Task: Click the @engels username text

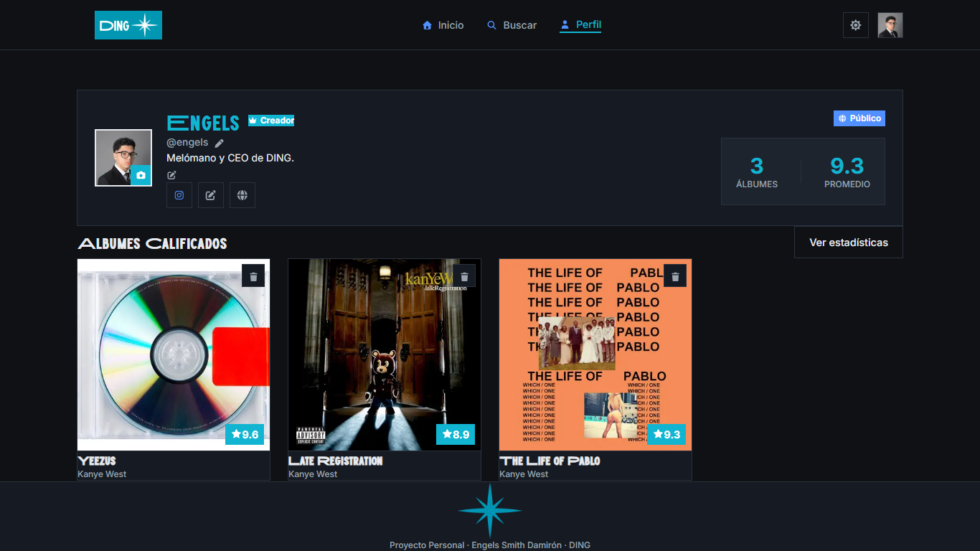Action: pyautogui.click(x=187, y=143)
